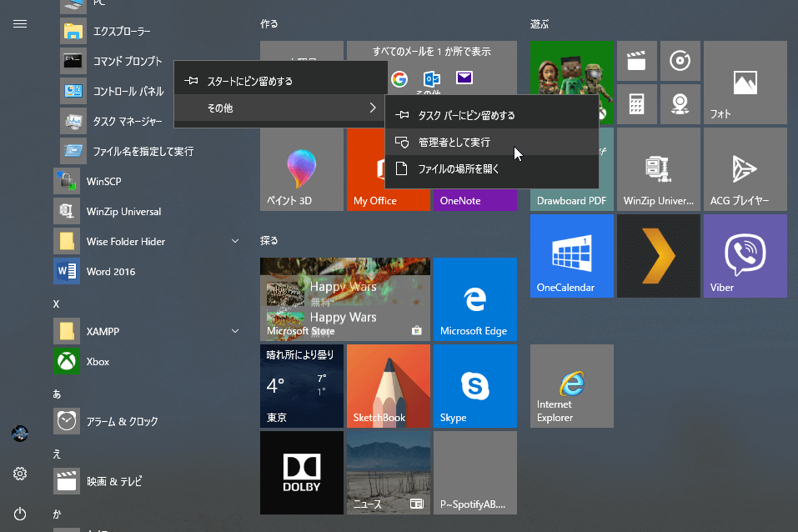Open the その他 submenu arrow
Screen dimensions: 798x532
pos(372,108)
